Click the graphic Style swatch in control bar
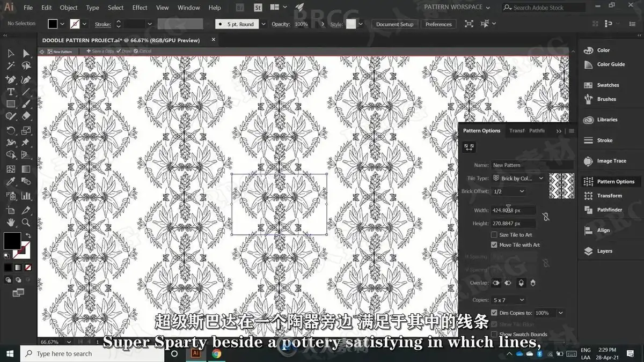Viewport: 644px width, 362px height. (x=350, y=24)
